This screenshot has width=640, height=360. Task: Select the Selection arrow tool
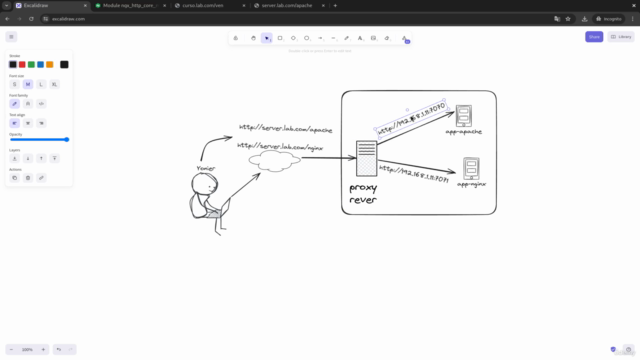(267, 38)
